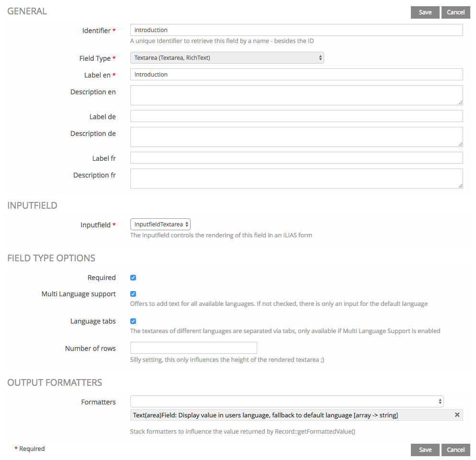This screenshot has width=476, height=460.
Task: Toggle the Required checkbox
Action: coord(133,278)
